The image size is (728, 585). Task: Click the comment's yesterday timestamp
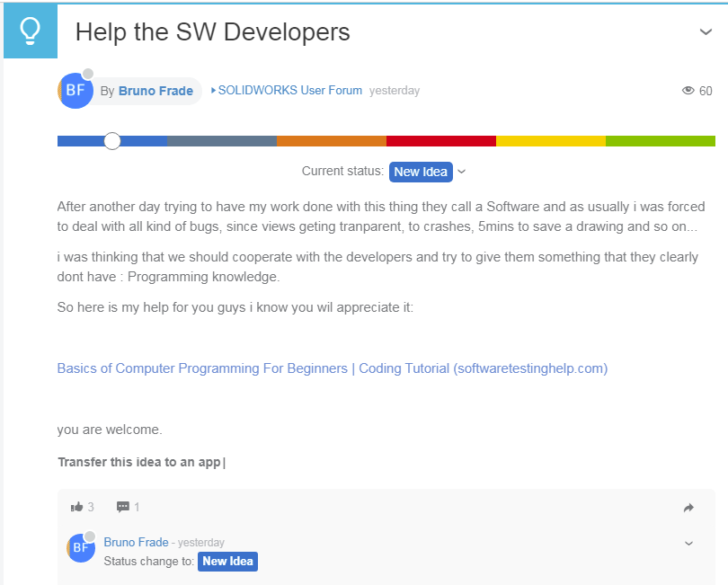pos(201,543)
